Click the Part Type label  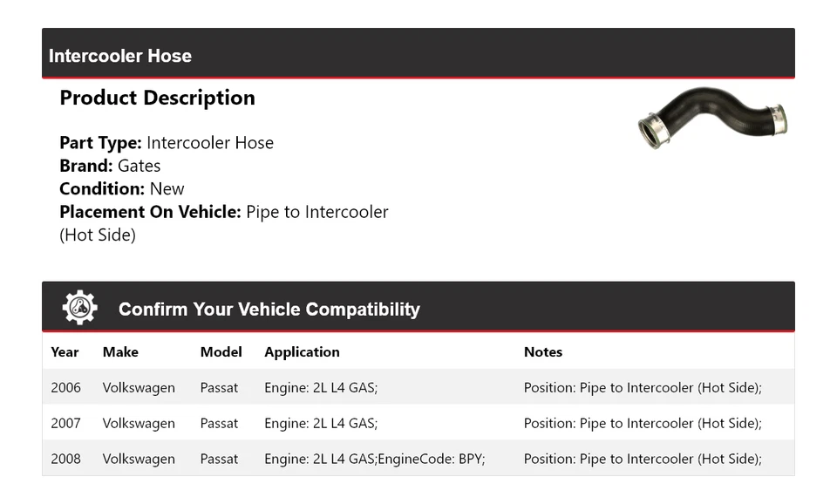100,143
